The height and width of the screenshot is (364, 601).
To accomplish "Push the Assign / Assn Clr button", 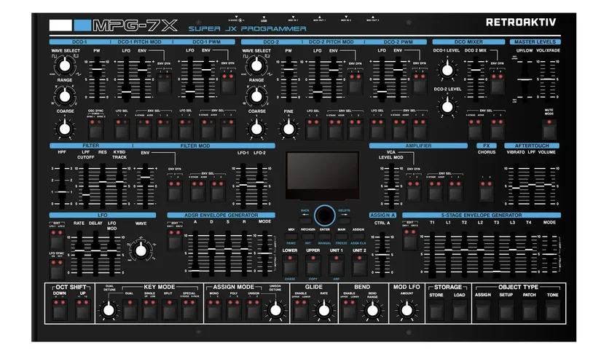I will point(358,237).
